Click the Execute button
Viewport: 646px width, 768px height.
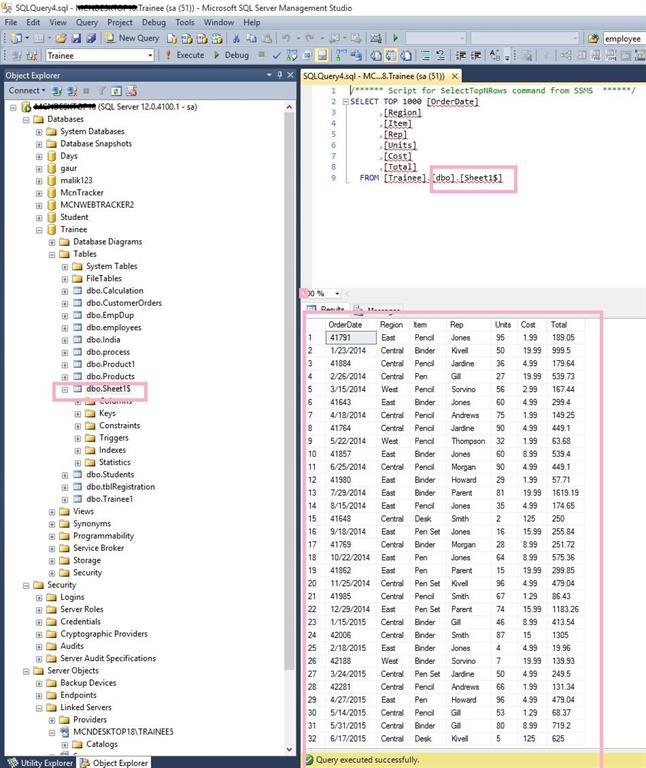[x=185, y=55]
